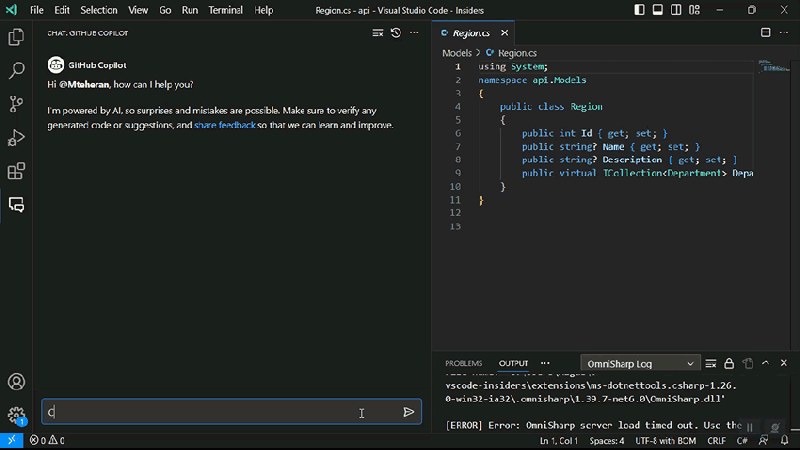Maximize the panel size

pyautogui.click(x=765, y=363)
